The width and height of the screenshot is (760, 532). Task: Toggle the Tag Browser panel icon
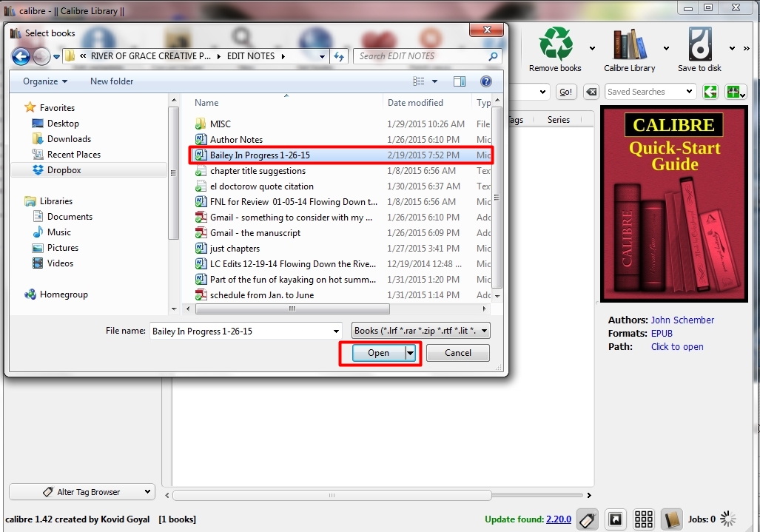click(x=588, y=519)
